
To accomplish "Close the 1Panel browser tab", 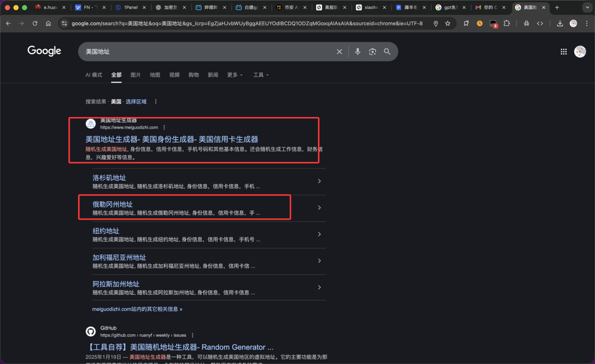I will coord(144,7).
